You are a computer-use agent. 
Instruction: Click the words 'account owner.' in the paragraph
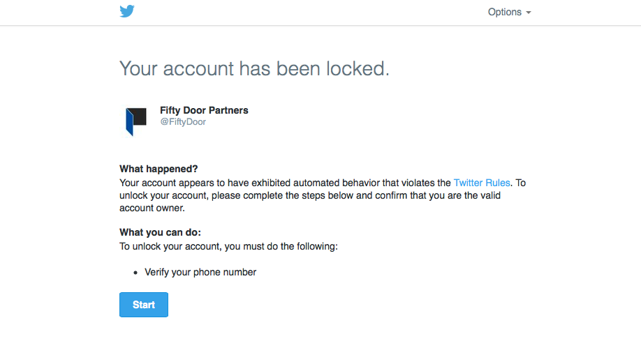point(152,208)
